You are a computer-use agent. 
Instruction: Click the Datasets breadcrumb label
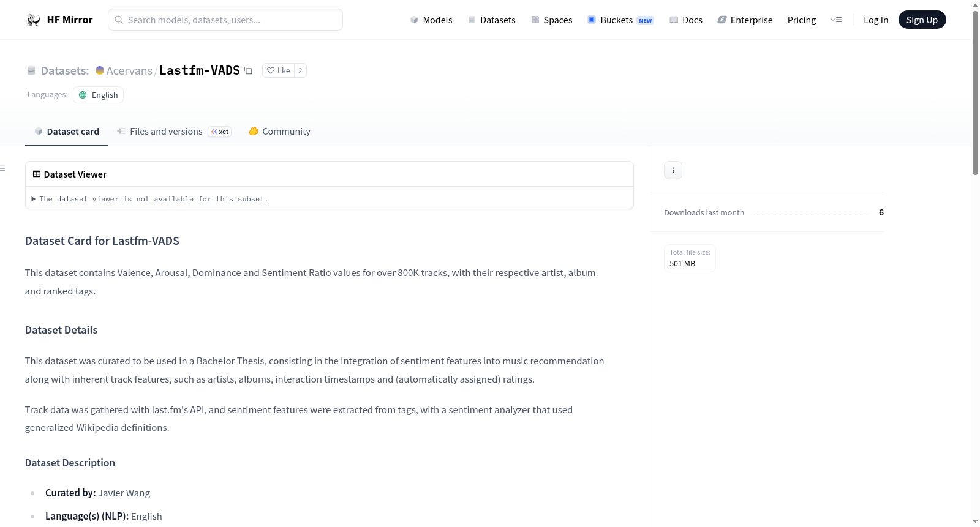(x=65, y=70)
